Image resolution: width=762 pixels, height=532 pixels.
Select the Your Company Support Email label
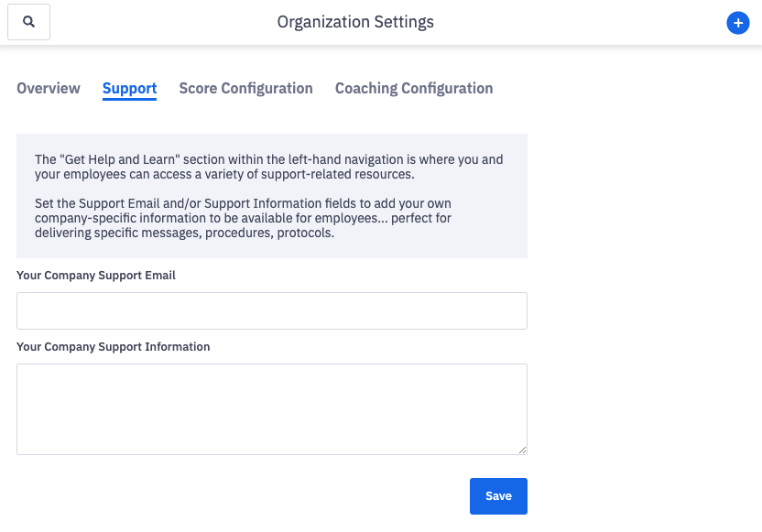click(x=95, y=275)
